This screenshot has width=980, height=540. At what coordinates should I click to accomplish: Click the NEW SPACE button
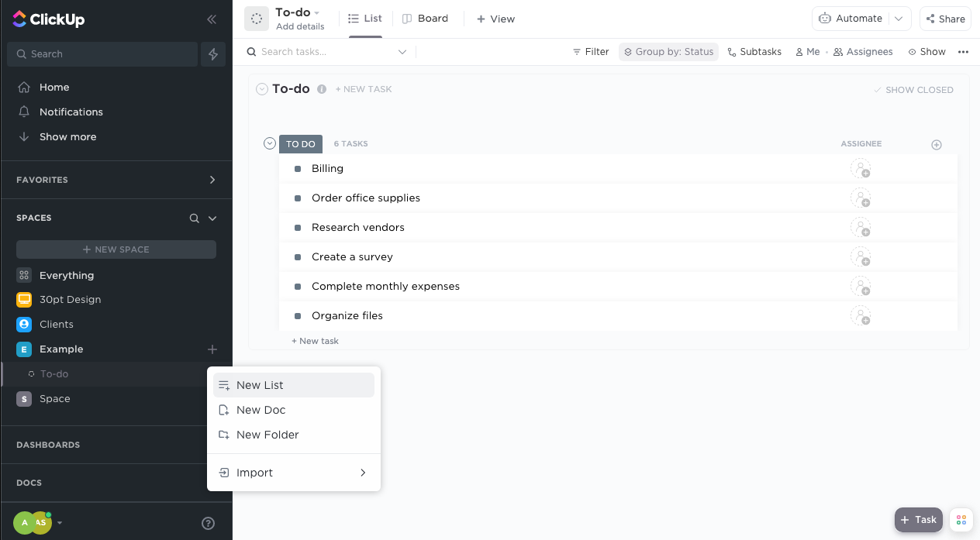pyautogui.click(x=116, y=249)
